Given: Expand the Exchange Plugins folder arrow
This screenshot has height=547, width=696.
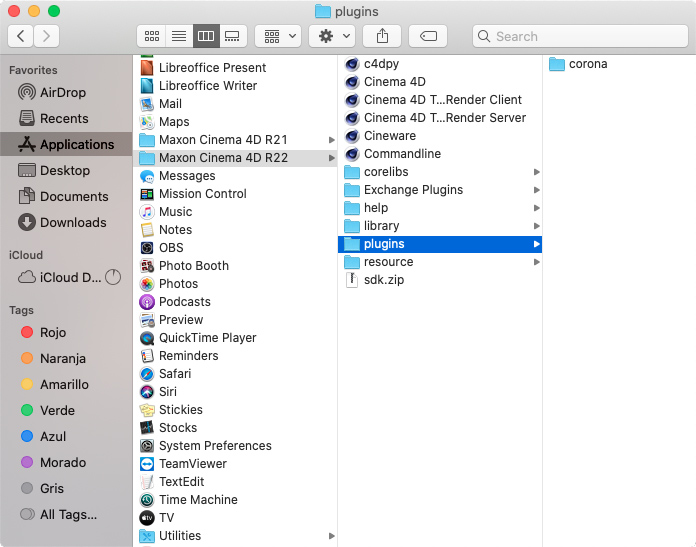Looking at the screenshot, I should tap(536, 190).
